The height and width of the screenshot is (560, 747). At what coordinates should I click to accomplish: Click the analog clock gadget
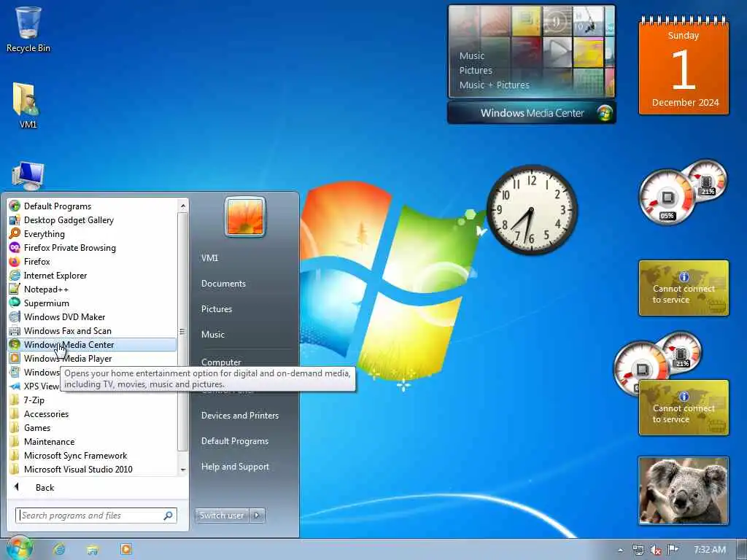(532, 210)
